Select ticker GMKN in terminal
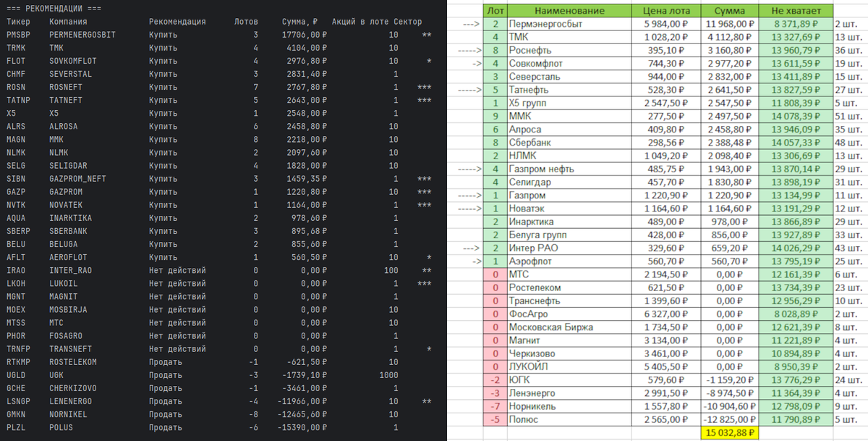The width and height of the screenshot is (868, 441). (16, 414)
